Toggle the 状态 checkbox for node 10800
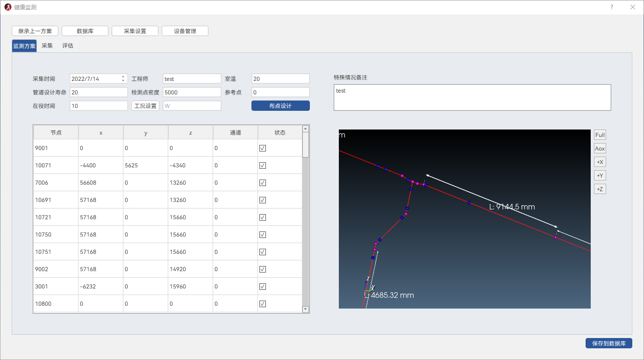The height and width of the screenshot is (360, 644). click(263, 303)
